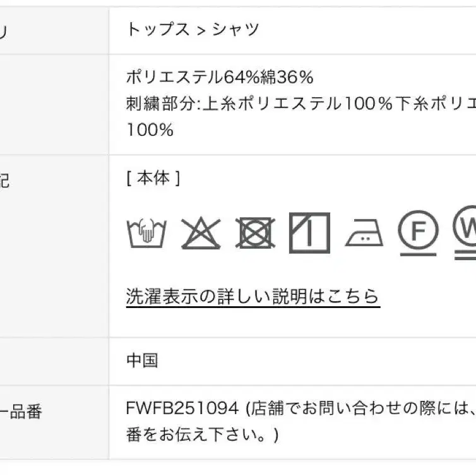Image resolution: width=476 pixels, height=476 pixels.
Task: Click the circled W wet-clean icon
Action: tap(465, 233)
